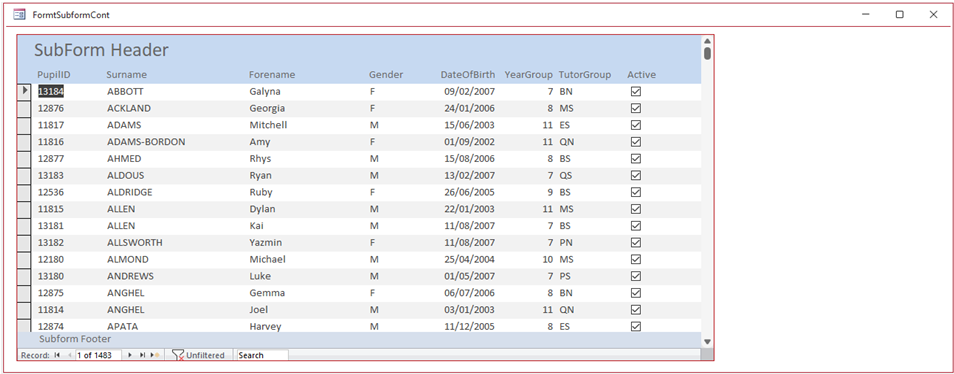Uncheck Active checkbox for ABBOTT Galyna
Image resolution: width=954 pixels, height=374 pixels.
tap(636, 91)
